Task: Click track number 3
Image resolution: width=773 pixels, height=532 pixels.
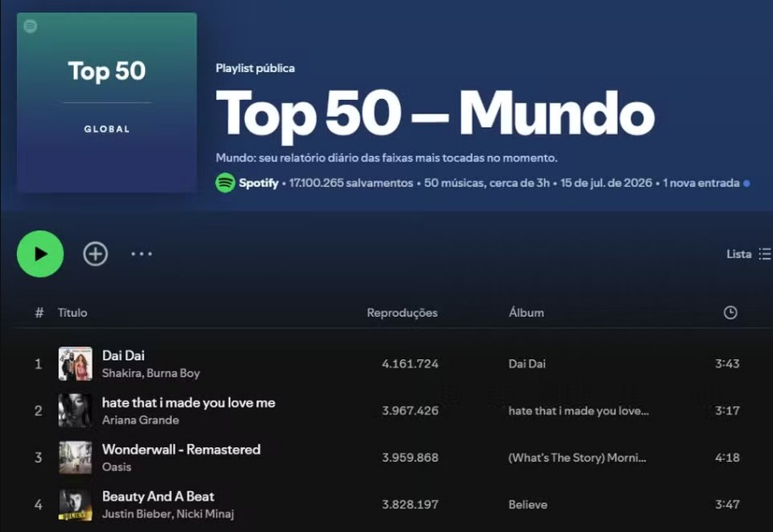Action: 38,457
